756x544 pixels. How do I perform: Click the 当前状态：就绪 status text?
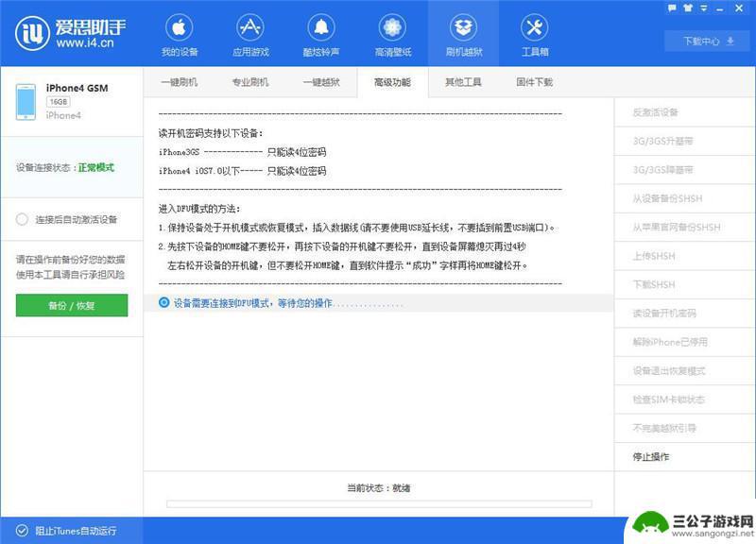click(x=379, y=488)
